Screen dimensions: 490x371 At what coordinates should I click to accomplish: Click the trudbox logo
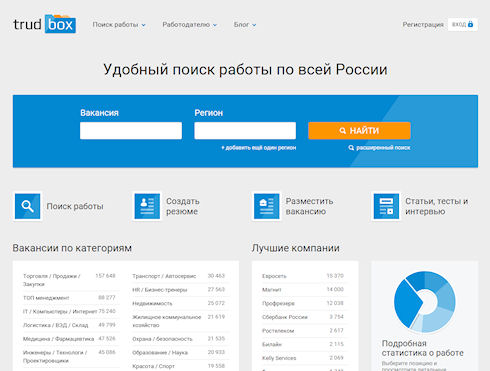(44, 24)
